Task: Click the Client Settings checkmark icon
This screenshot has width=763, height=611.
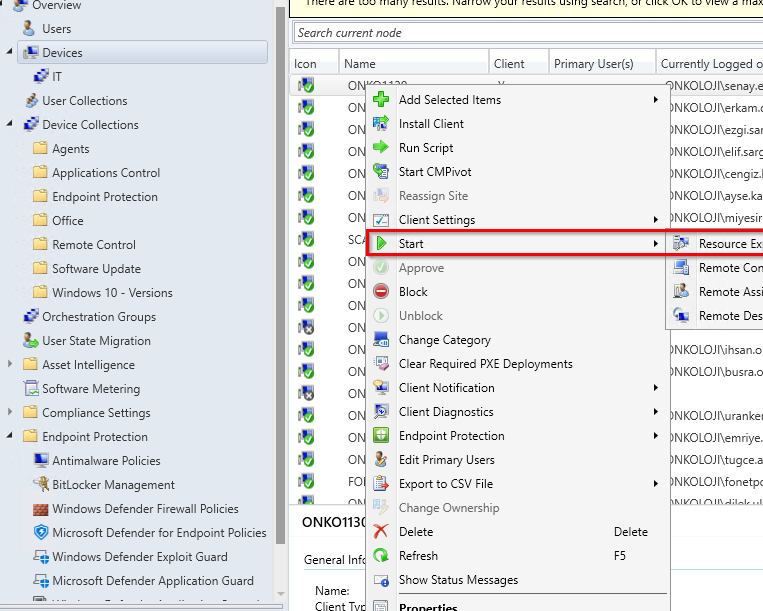Action: 381,220
